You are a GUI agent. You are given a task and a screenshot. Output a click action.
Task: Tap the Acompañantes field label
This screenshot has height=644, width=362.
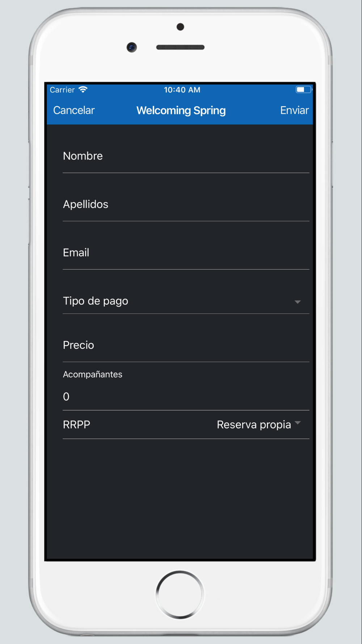click(x=93, y=375)
